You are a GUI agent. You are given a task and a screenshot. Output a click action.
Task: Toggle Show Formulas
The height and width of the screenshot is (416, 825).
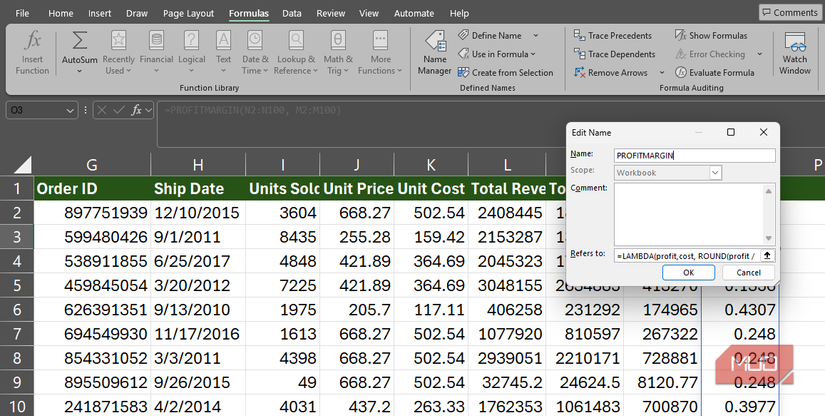[711, 35]
